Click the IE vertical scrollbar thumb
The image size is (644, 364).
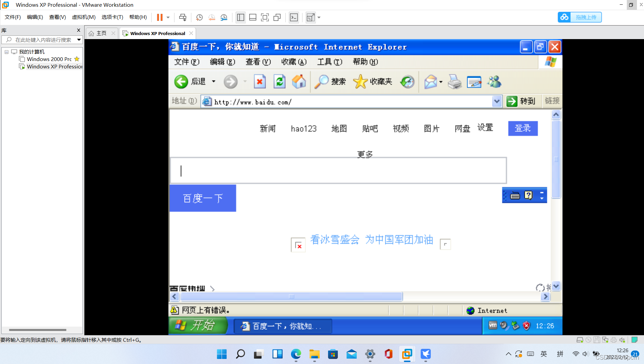[556, 159]
